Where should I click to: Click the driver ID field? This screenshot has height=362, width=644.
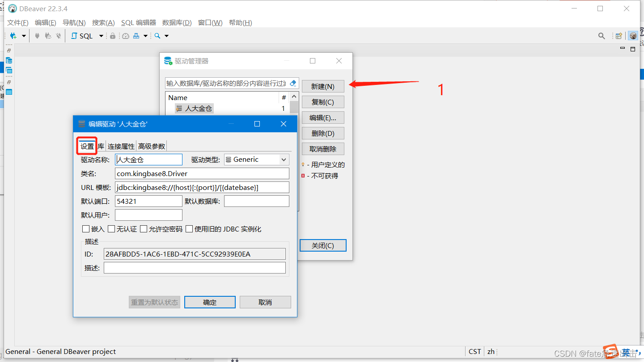pos(195,254)
